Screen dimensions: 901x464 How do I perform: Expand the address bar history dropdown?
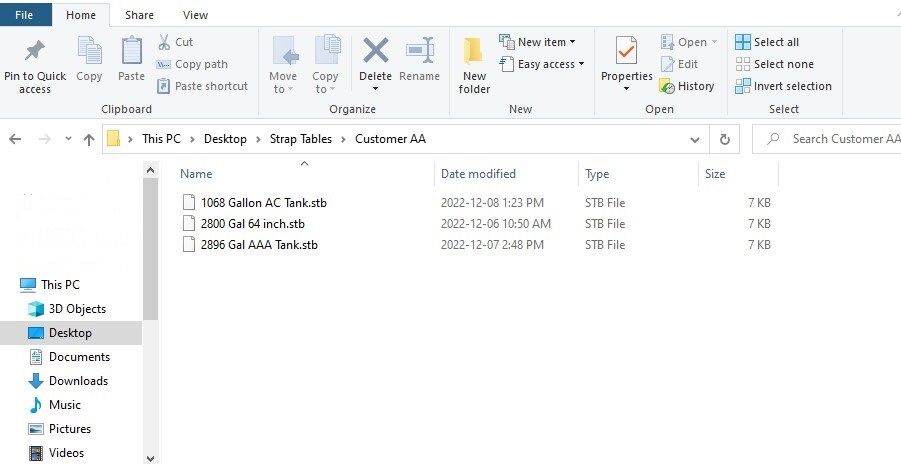tap(695, 139)
